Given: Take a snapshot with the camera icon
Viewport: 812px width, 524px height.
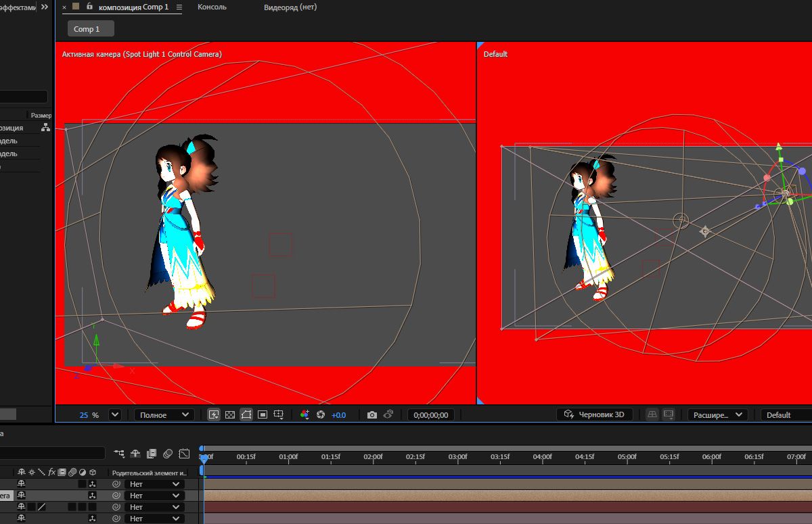Looking at the screenshot, I should [x=371, y=414].
